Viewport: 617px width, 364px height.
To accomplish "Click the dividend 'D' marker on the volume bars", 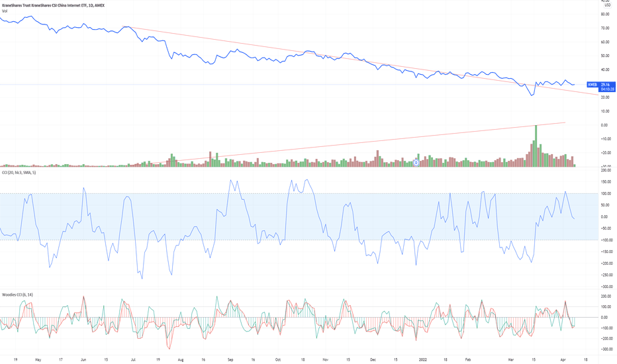I will 416,163.
